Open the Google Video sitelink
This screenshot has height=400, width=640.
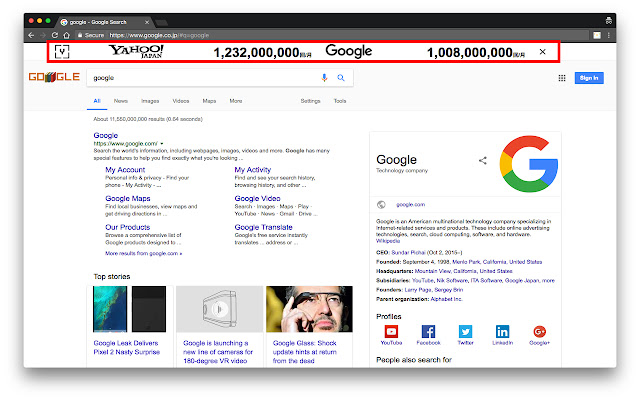[257, 198]
